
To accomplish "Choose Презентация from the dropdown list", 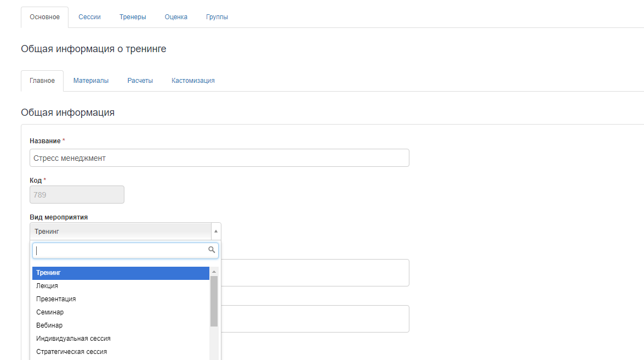I will coord(121,299).
